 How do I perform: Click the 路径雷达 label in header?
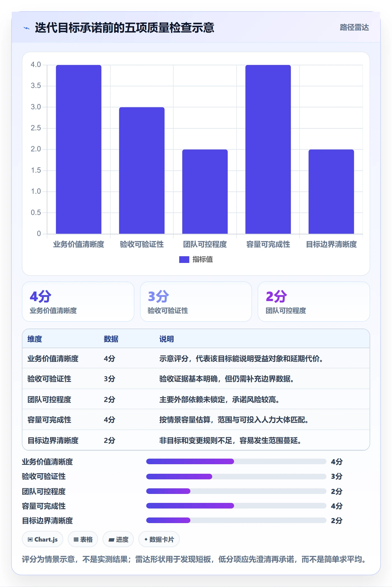(354, 27)
